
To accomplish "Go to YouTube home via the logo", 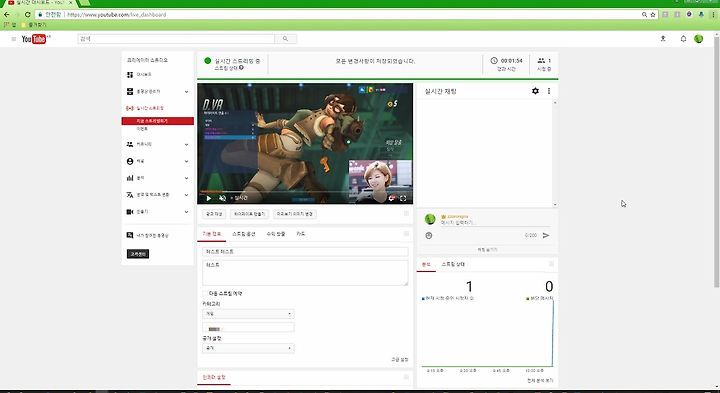I will click(34, 39).
